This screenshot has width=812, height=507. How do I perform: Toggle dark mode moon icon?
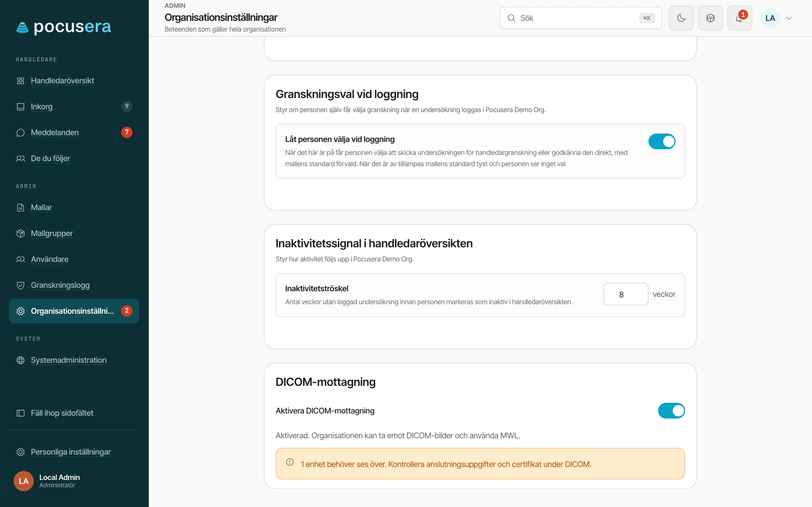click(x=681, y=18)
